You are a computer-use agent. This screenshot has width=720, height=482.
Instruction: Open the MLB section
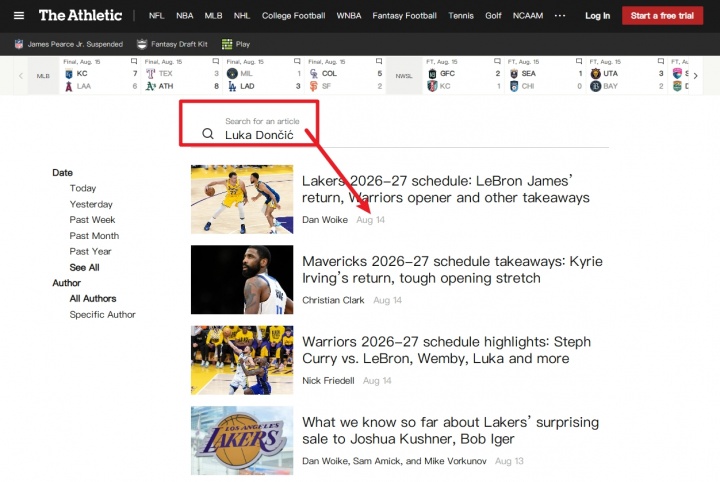coord(213,16)
